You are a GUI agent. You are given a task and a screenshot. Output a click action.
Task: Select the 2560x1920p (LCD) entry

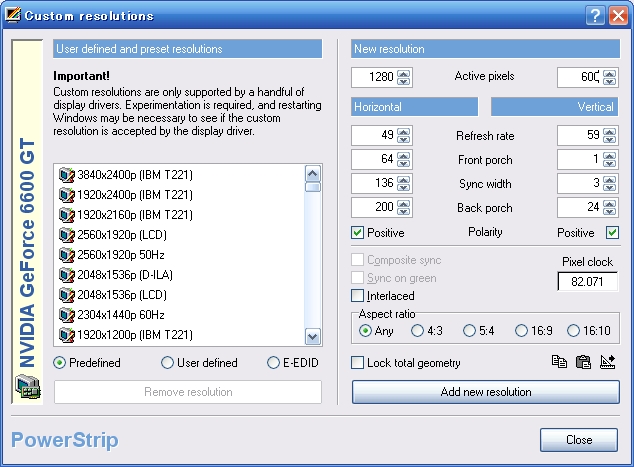point(113,235)
